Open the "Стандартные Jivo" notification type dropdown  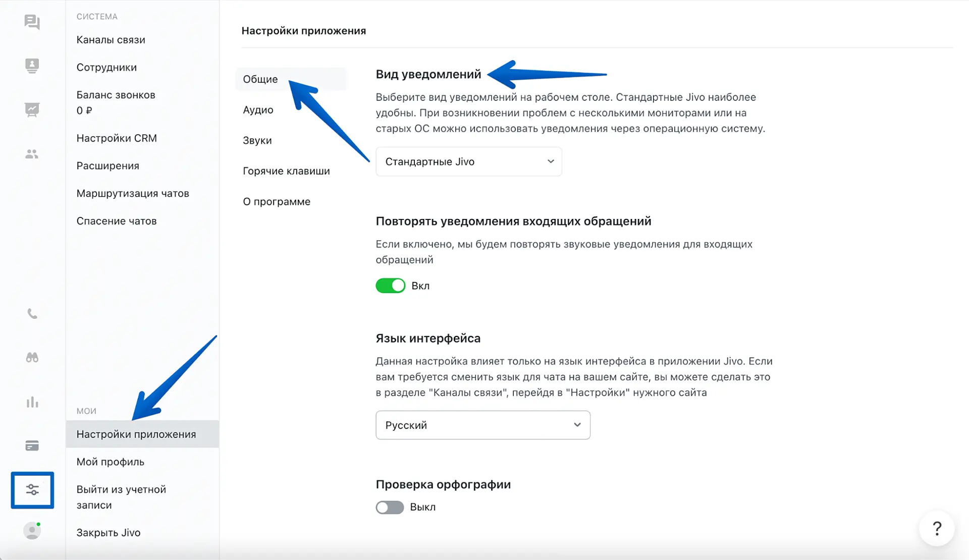468,162
